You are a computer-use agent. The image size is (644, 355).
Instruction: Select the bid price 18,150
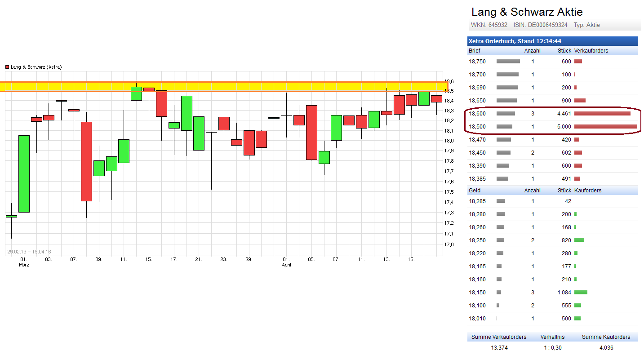[x=477, y=293]
